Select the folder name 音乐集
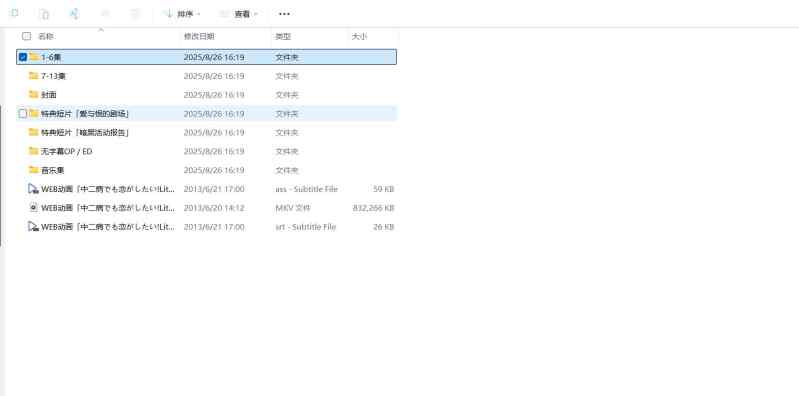The image size is (799, 396). pyautogui.click(x=52, y=170)
